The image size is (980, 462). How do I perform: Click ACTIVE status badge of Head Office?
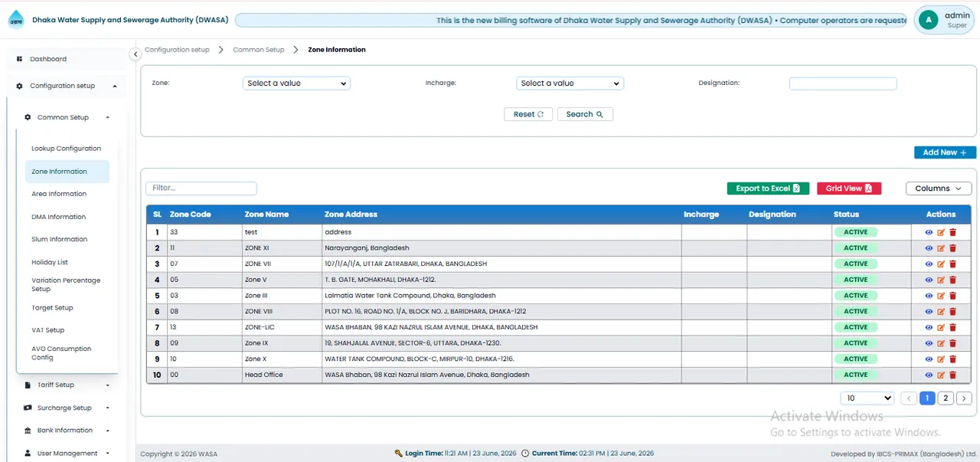(856, 375)
